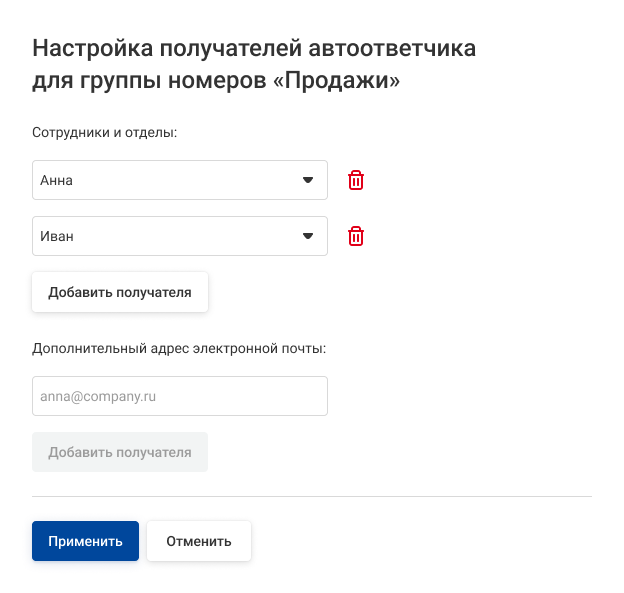This screenshot has height=593, width=624.
Task: Expand the Анна dropdown arrow
Action: tap(308, 180)
